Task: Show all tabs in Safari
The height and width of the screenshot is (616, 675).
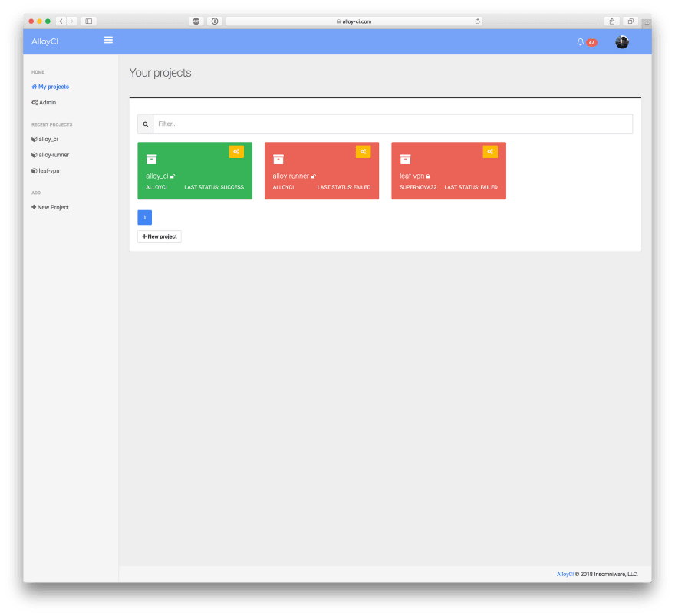Action: point(631,21)
